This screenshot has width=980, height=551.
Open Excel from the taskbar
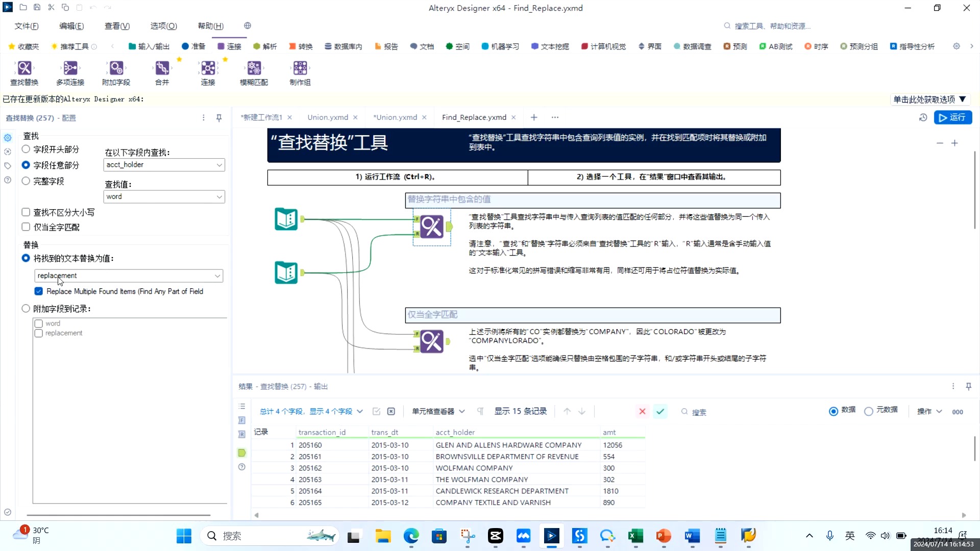(634, 536)
